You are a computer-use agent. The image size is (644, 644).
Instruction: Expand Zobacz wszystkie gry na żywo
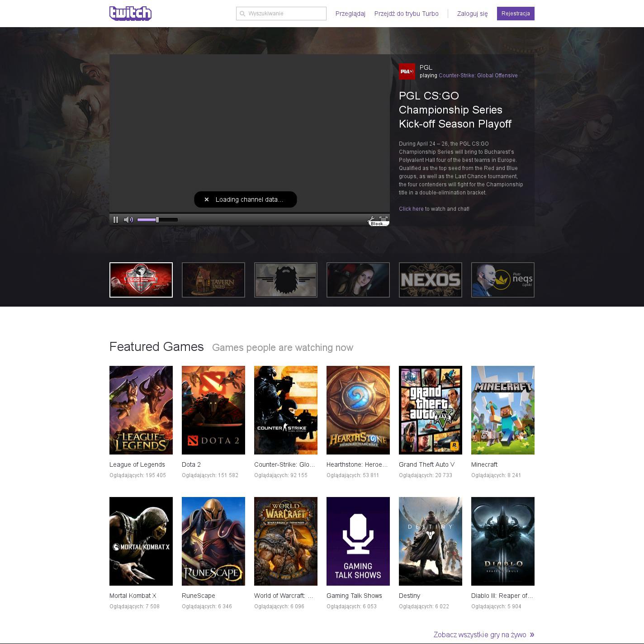483,635
